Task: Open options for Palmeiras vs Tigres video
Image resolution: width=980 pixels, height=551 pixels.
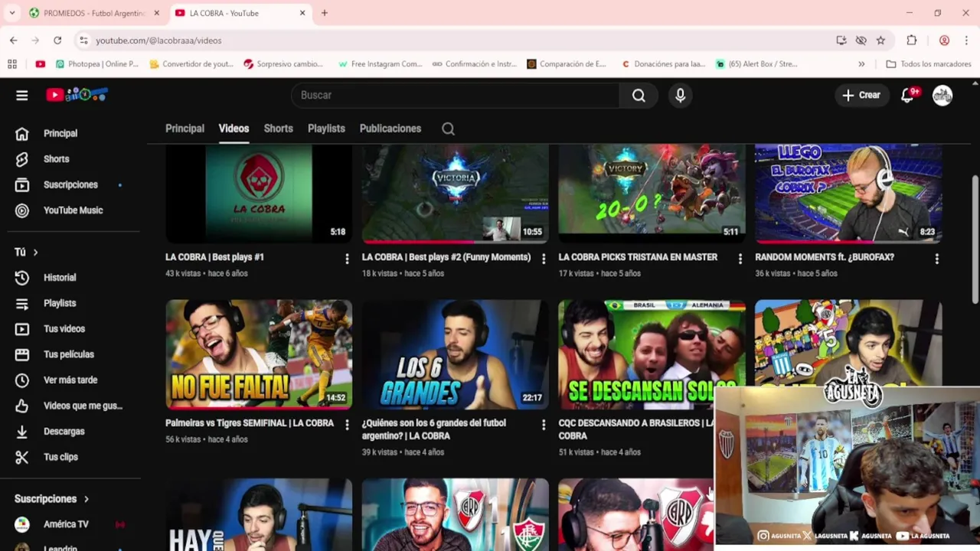Action: (347, 424)
